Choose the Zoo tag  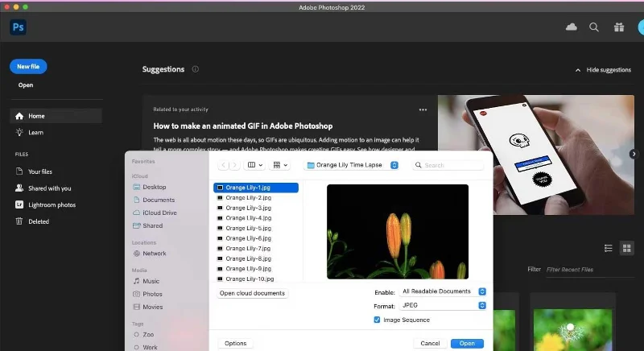coord(144,335)
